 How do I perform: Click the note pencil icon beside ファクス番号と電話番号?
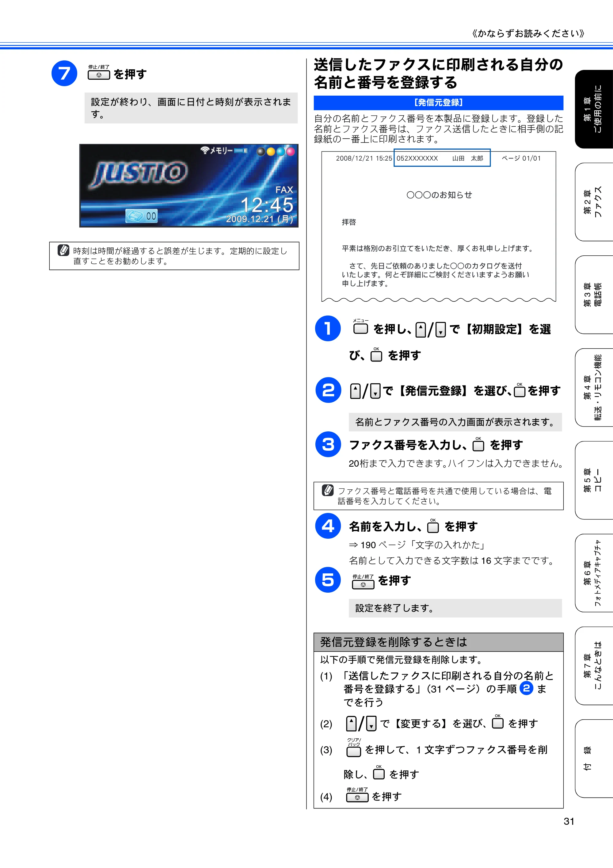(328, 490)
